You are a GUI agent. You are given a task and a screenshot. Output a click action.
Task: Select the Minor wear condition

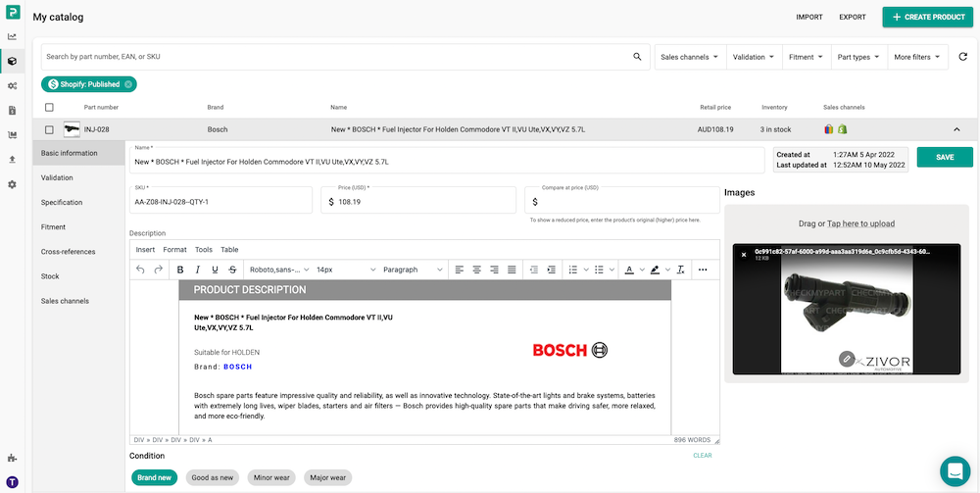[271, 478]
